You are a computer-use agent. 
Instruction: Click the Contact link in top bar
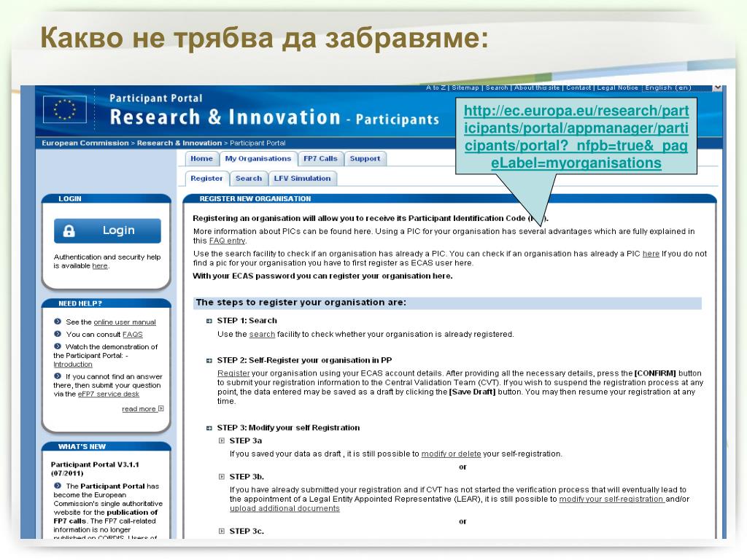[x=578, y=87]
